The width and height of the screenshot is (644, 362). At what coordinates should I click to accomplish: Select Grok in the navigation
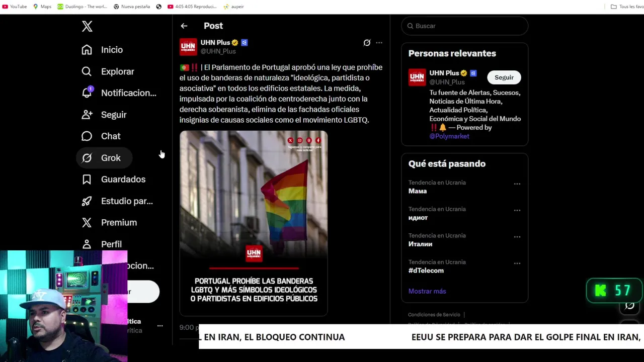tap(111, 158)
